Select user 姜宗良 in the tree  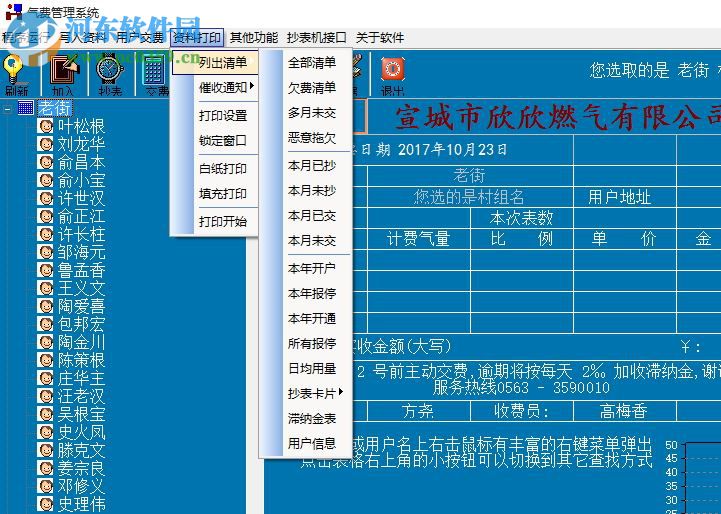pyautogui.click(x=81, y=468)
